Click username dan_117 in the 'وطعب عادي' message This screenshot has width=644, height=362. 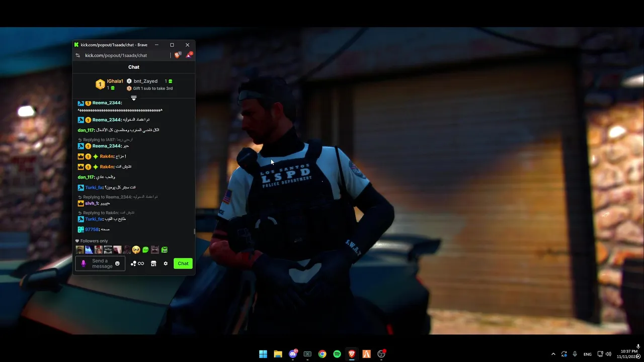pos(86,177)
